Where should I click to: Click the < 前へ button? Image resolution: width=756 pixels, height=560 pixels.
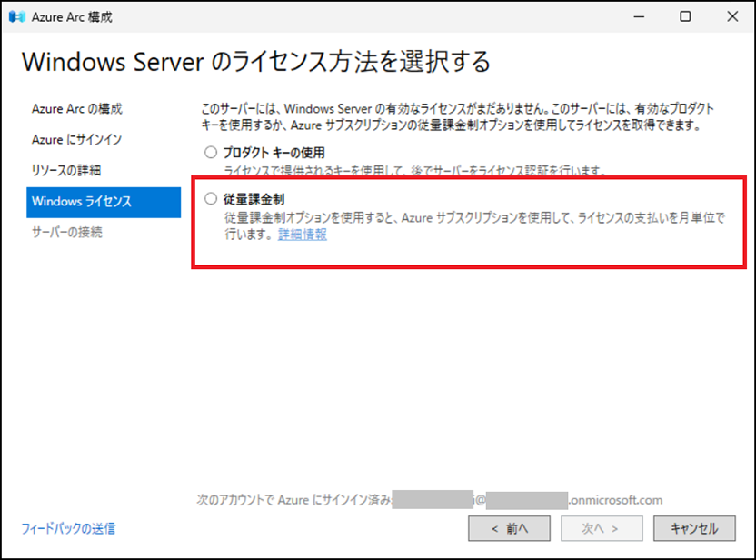coord(509,529)
